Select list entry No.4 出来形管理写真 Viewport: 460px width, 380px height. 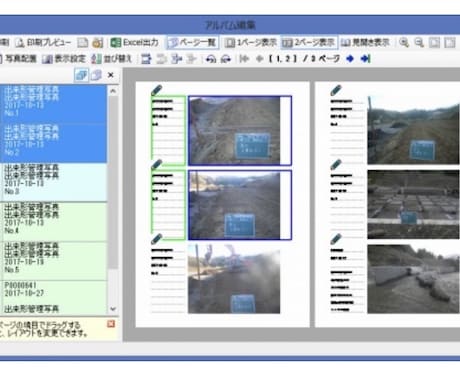coord(53,221)
